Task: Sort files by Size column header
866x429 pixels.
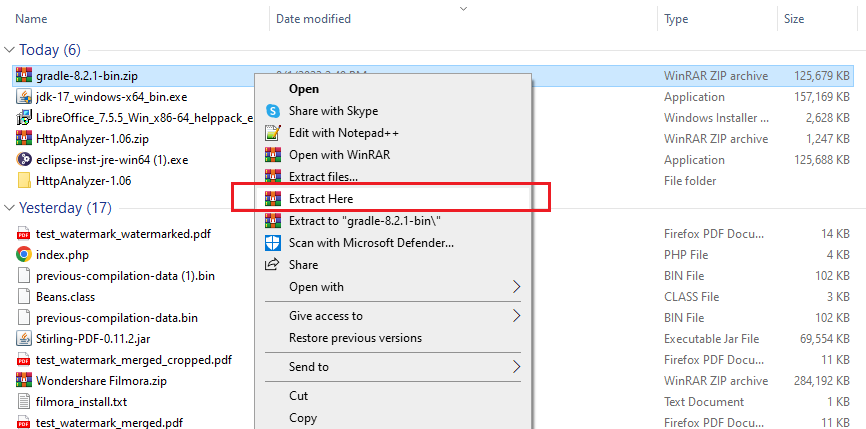Action: pyautogui.click(x=794, y=19)
